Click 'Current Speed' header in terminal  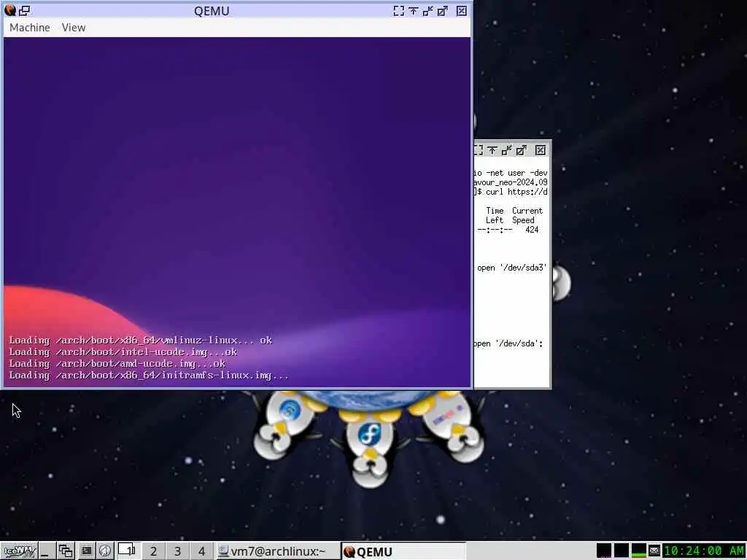[527, 215]
